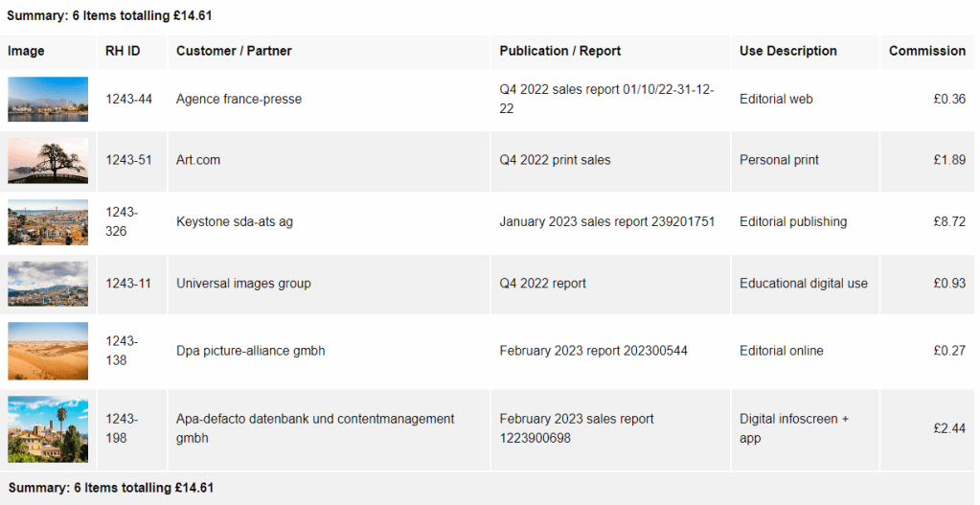
Task: Open the lone tree silhouette thumbnail
Action: pyautogui.click(x=48, y=160)
